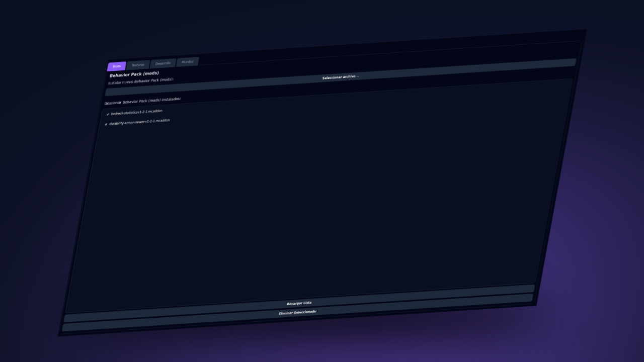Click the Instalar nuevo Behavior Pack label
The width and height of the screenshot is (644, 362).
tap(141, 81)
